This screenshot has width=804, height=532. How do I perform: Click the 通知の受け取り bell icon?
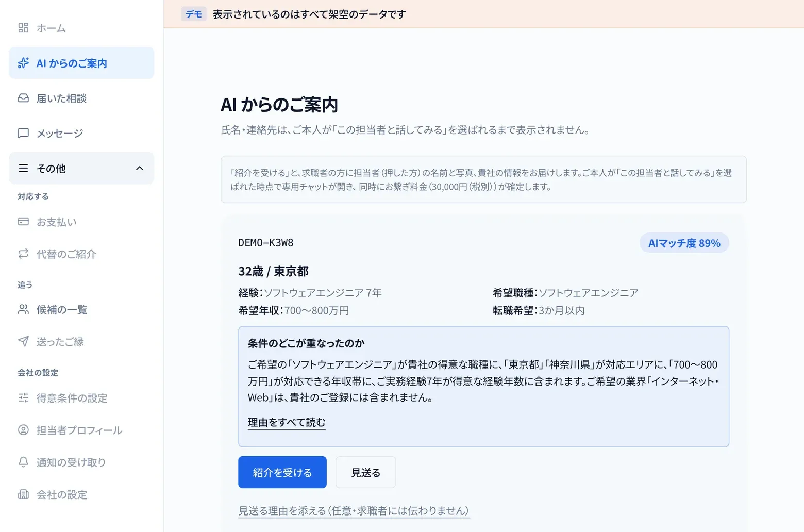(x=23, y=462)
